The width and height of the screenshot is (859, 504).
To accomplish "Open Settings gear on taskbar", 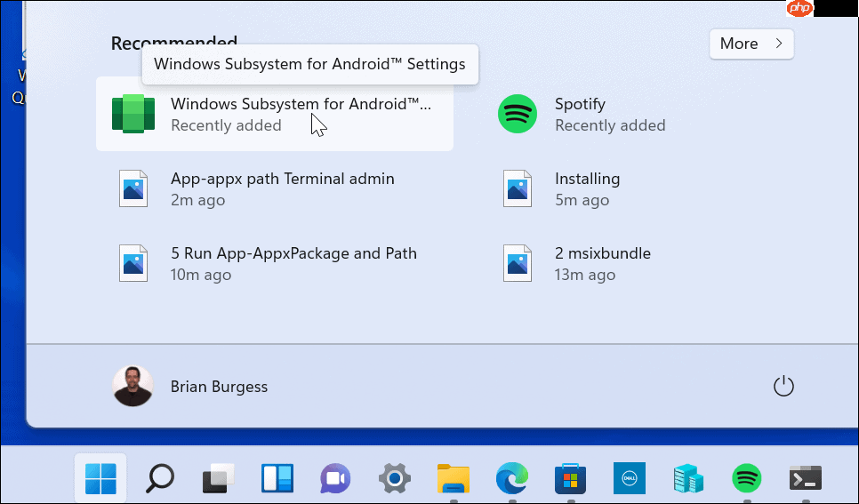I will tap(395, 478).
